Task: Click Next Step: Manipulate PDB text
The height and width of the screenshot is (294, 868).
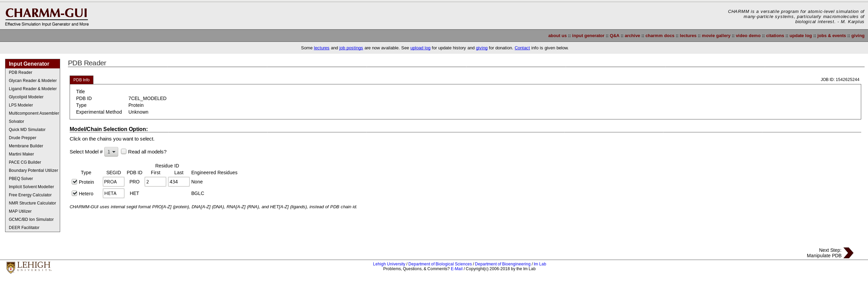Action: click(824, 253)
